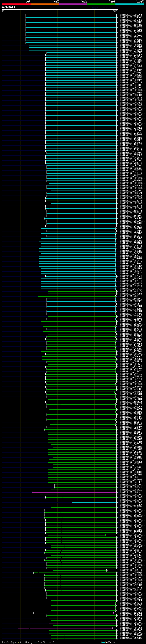Open the purple UniRef100_B9GNL8 alignment bar
This screenshot has height=644, width=146.
pos(74,613)
